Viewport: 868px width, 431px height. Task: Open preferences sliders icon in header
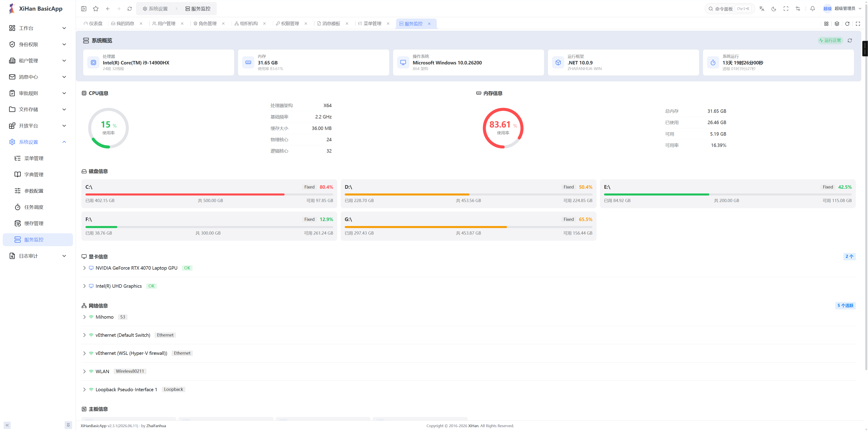(798, 9)
